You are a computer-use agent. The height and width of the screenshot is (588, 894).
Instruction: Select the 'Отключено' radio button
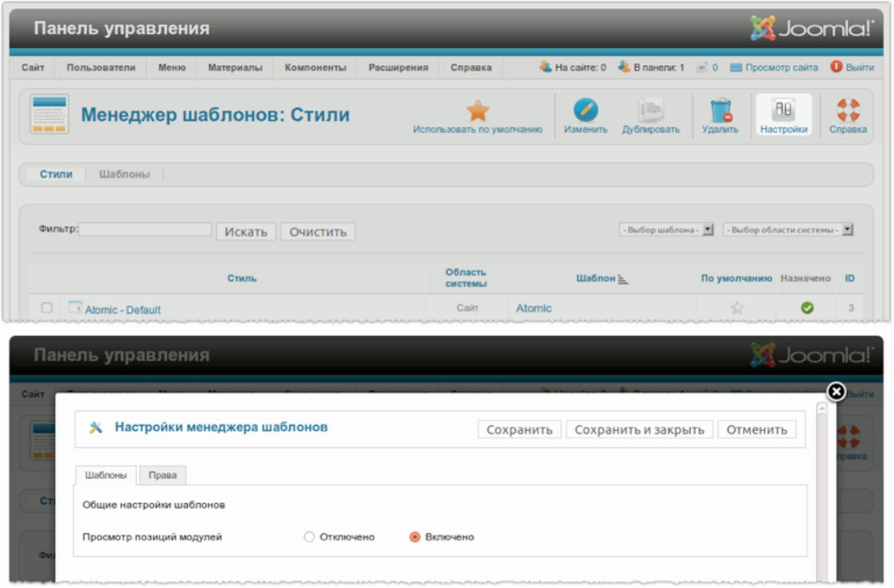[309, 537]
